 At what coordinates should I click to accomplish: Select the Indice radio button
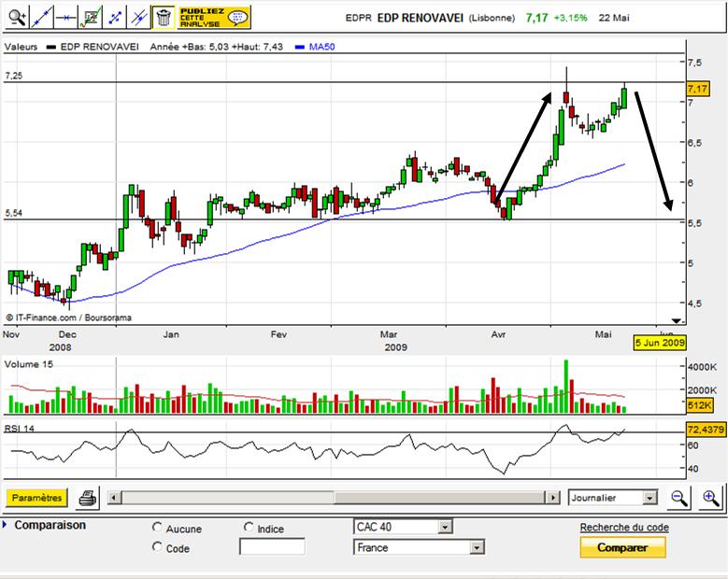tap(249, 527)
